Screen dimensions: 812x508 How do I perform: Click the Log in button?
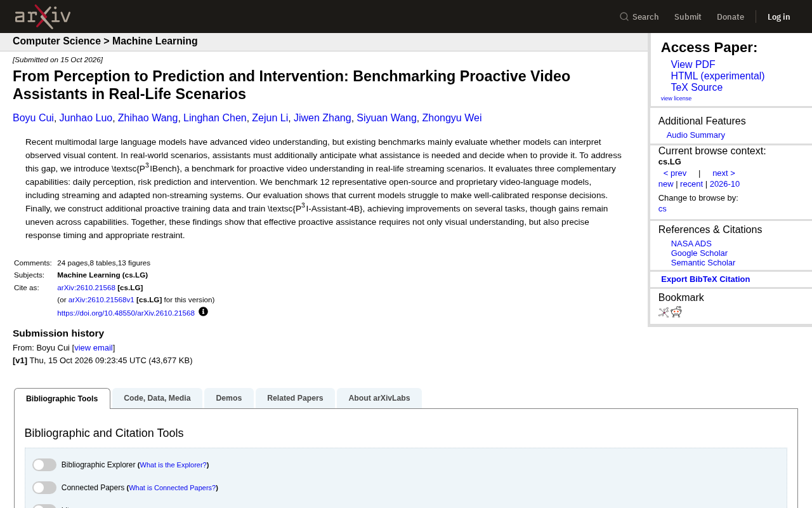coord(778,17)
